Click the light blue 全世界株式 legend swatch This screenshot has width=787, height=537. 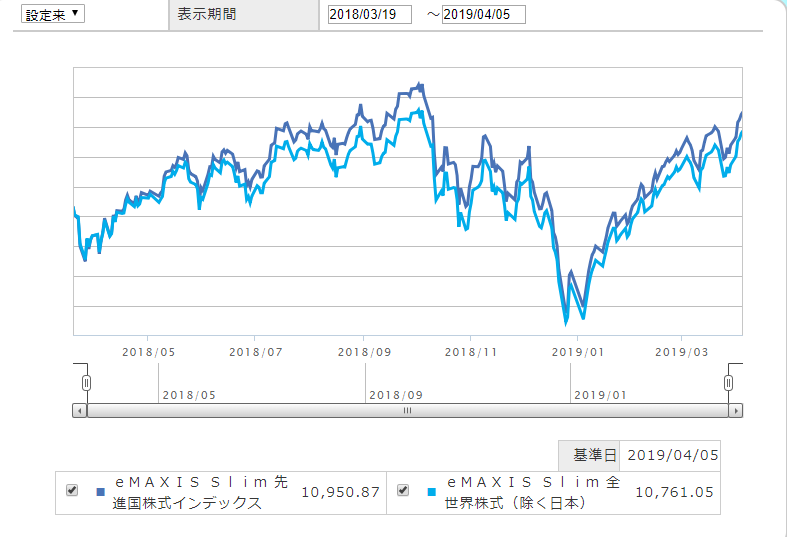point(432,492)
